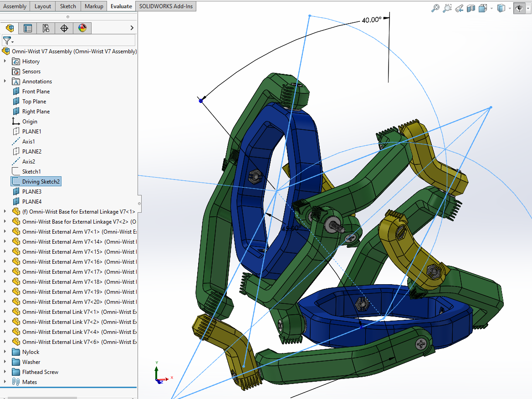Open the Display Style dropdown arrow
Viewport: 532px width, 399px height.
tap(509, 8)
